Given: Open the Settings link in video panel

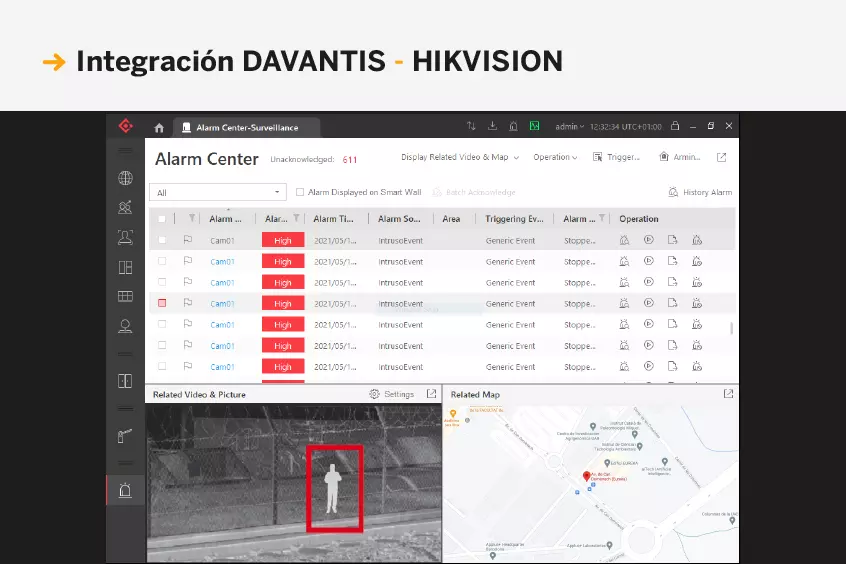Looking at the screenshot, I should point(399,395).
